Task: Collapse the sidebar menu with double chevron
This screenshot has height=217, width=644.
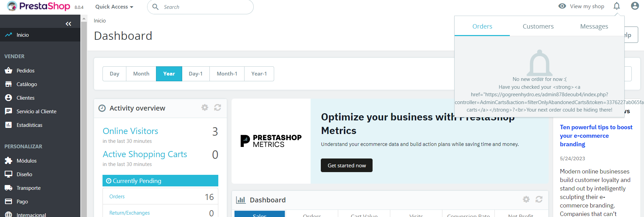Action: (x=68, y=24)
